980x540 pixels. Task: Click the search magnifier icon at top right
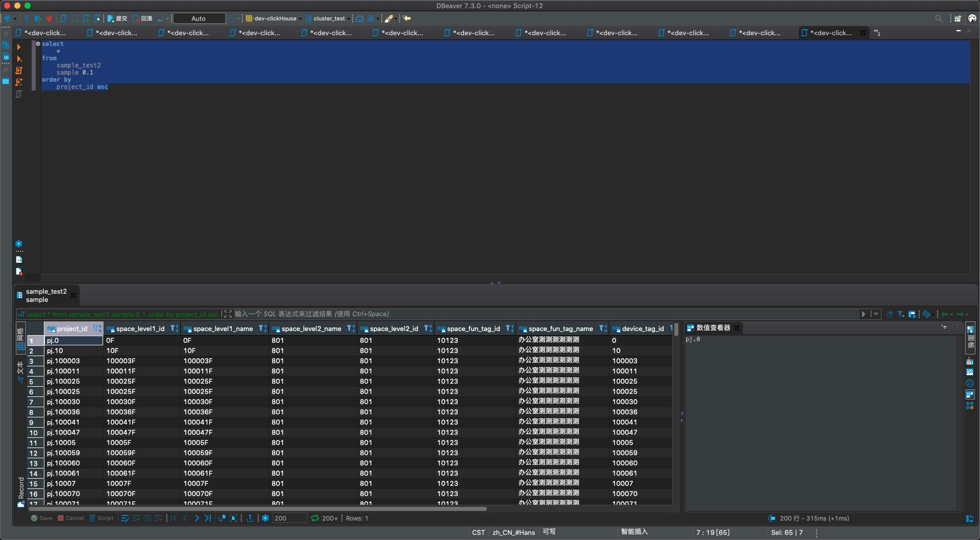tap(939, 18)
